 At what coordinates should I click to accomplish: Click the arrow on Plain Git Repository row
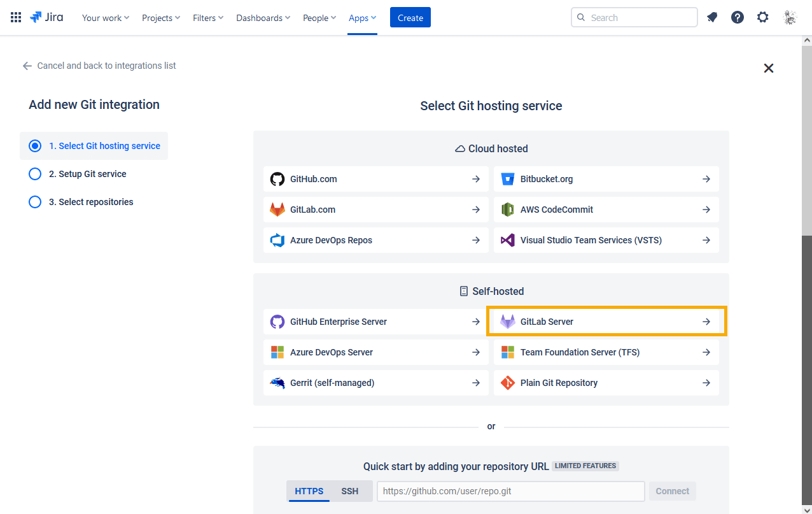coord(706,383)
